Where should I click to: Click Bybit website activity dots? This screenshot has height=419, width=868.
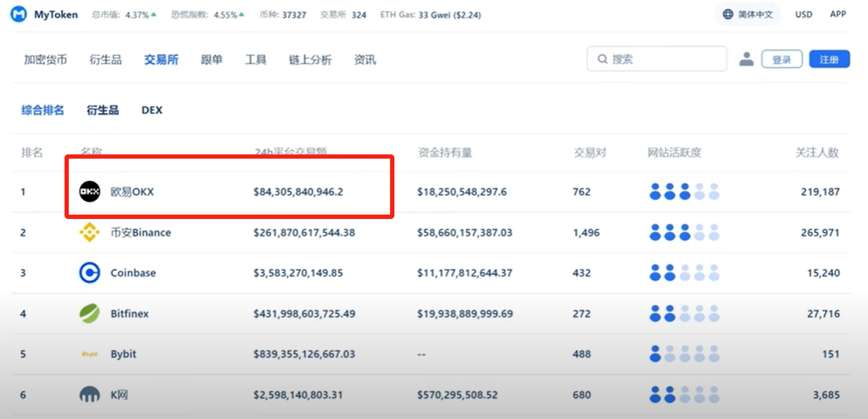(685, 354)
